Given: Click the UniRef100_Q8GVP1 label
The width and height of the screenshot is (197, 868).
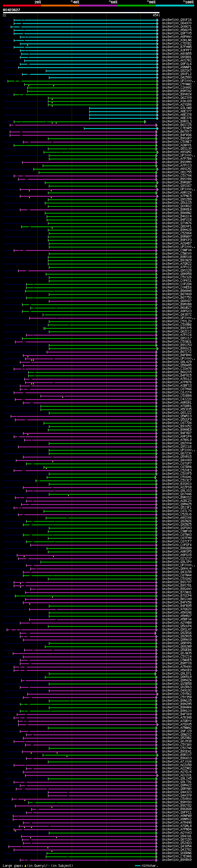Looking at the screenshot, I should coord(177,226).
